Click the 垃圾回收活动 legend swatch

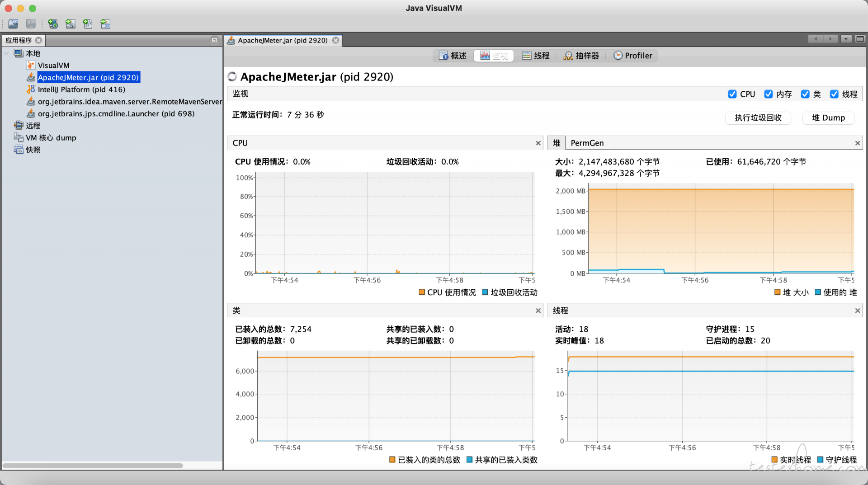click(485, 292)
